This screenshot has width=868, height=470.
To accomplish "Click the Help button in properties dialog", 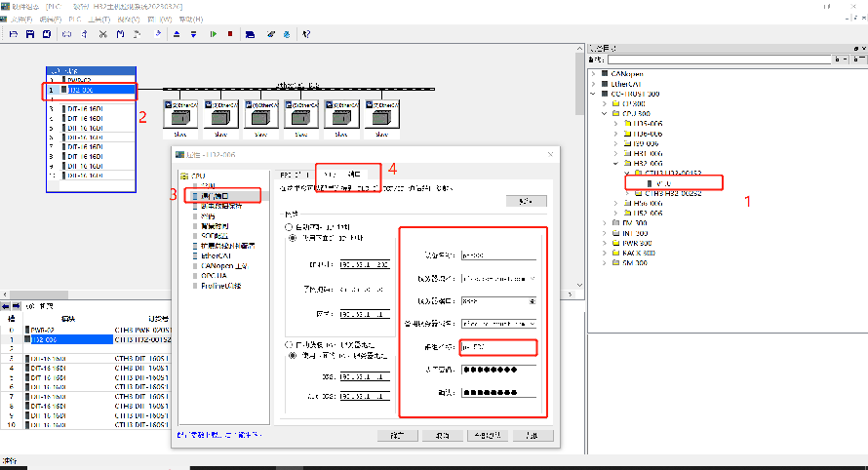I will pos(533,435).
